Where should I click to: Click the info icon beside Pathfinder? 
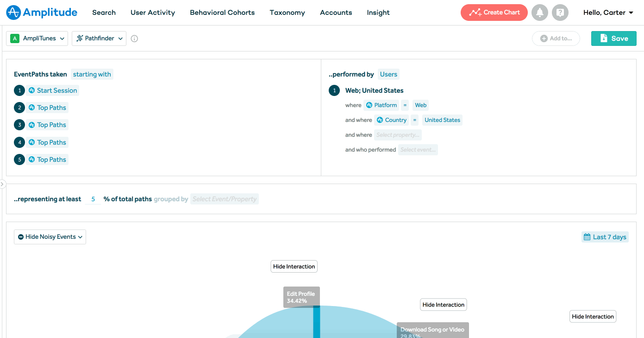(134, 39)
